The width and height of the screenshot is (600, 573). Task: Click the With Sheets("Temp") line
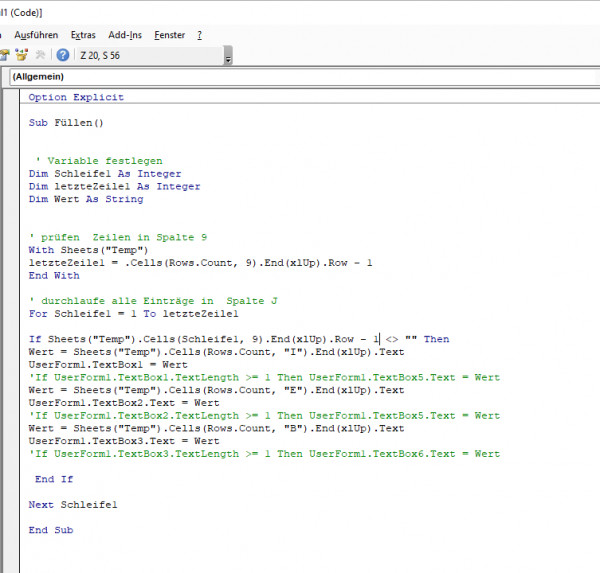click(88, 250)
